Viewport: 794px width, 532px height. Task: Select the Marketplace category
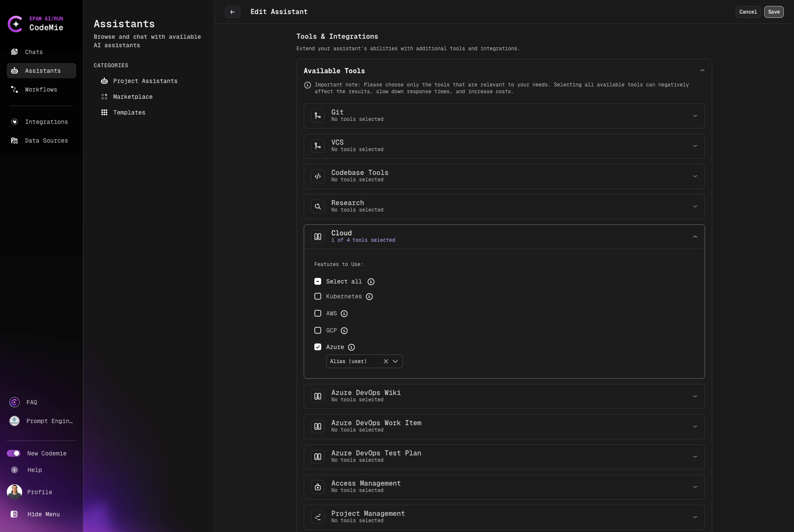[132, 97]
